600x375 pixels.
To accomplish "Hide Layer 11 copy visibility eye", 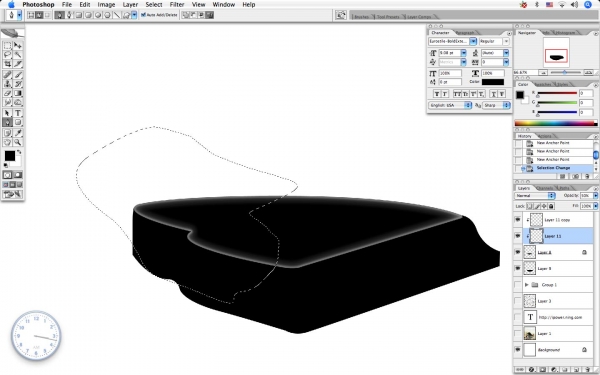I will click(518, 220).
